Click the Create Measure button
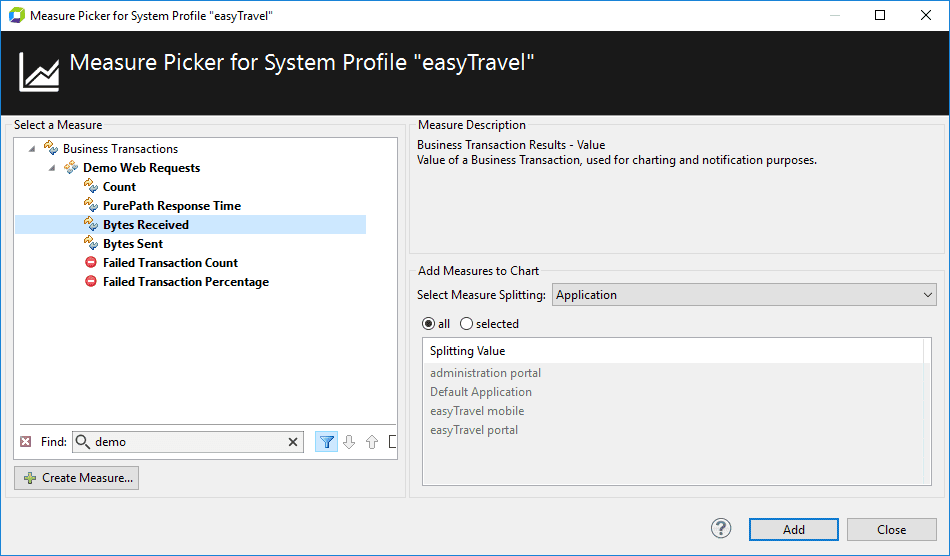 click(x=76, y=478)
